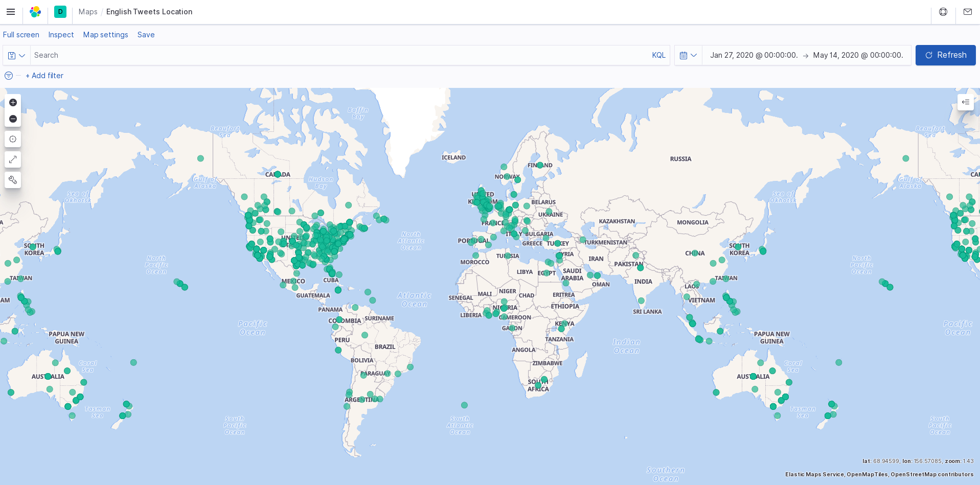This screenshot has height=485, width=980.
Task: Edit the start date Jan 27, 2020
Action: (754, 55)
